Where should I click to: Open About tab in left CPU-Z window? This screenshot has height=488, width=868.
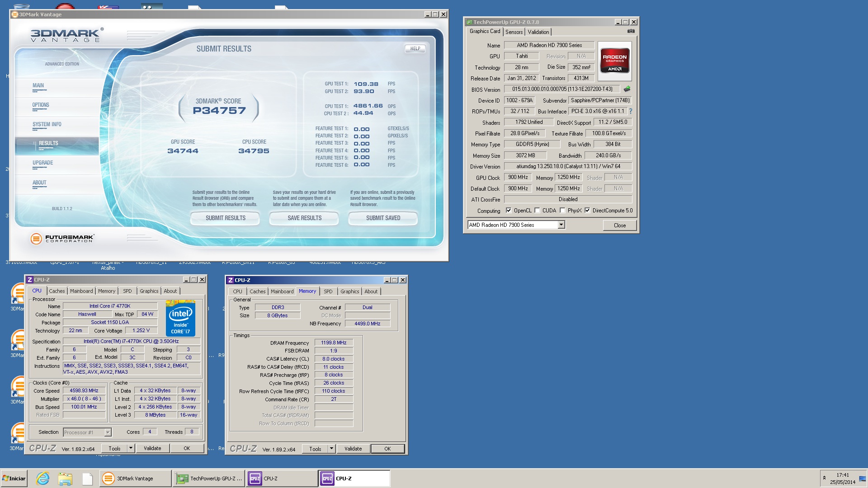[x=170, y=291]
